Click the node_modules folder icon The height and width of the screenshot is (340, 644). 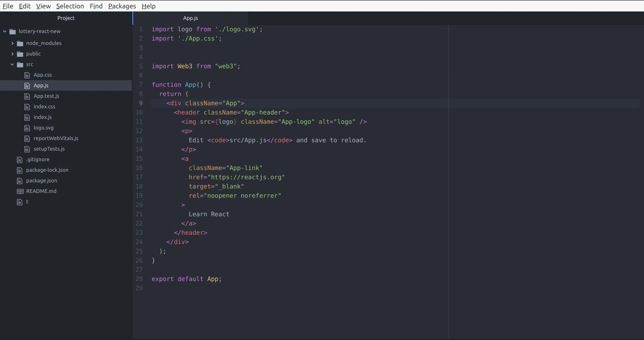(x=20, y=44)
